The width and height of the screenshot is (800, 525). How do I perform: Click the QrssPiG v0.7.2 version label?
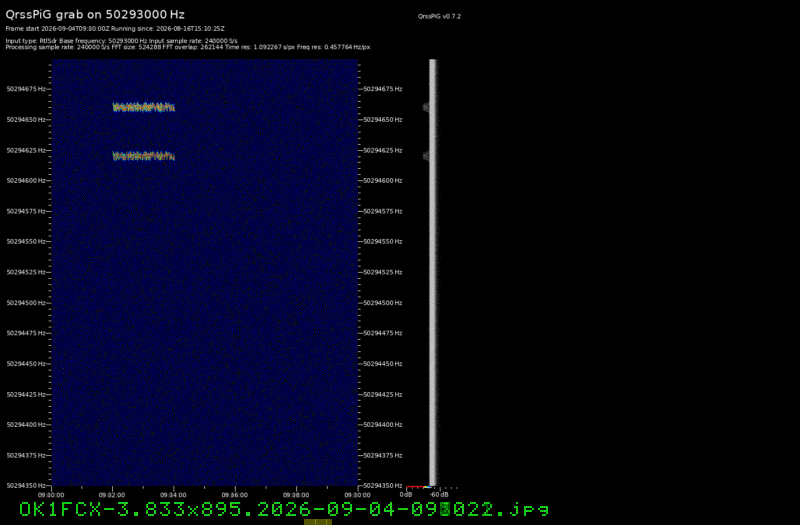[439, 16]
